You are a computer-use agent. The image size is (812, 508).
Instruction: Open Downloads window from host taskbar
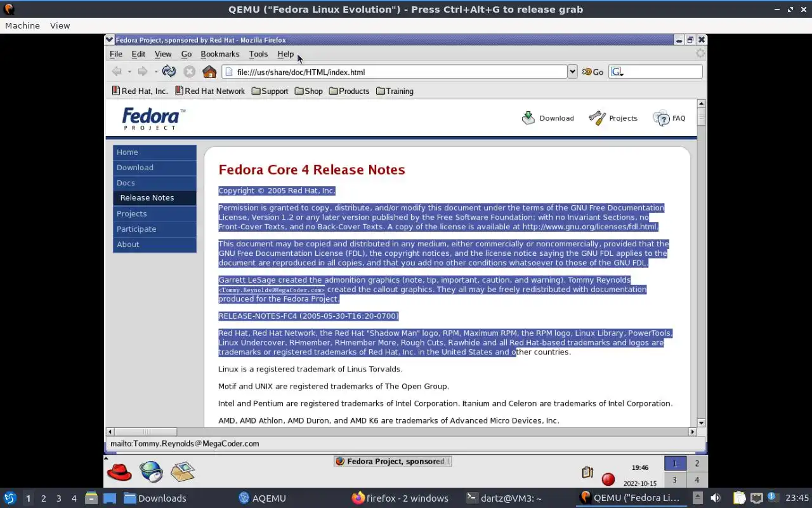tap(155, 498)
